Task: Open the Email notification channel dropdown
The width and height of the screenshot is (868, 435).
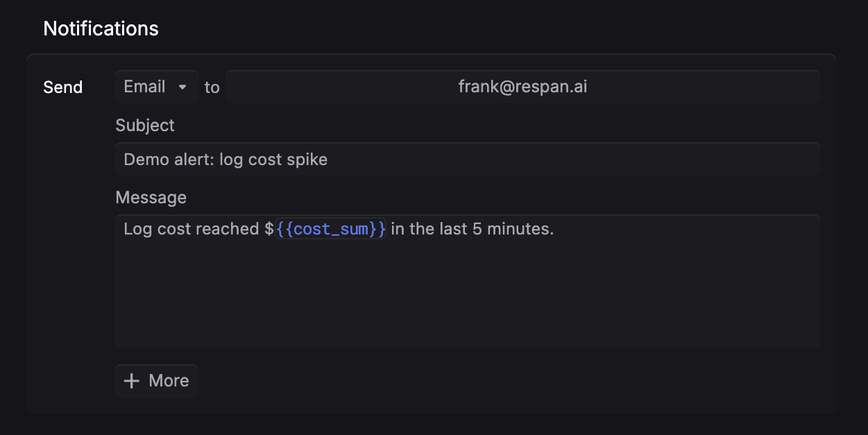Action: 157,87
